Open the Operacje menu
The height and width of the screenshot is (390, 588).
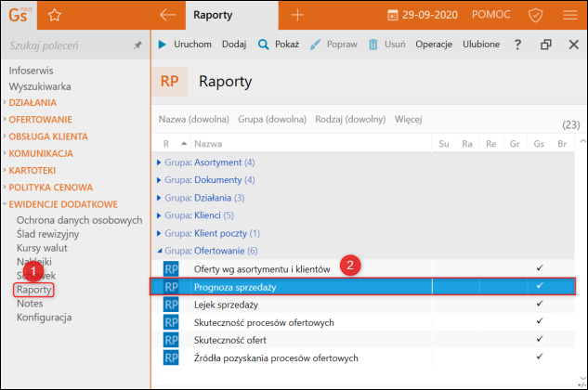pos(434,45)
